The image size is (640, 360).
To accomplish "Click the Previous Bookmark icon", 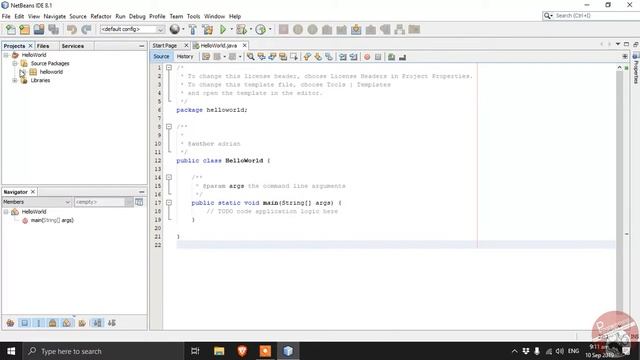I will click(x=307, y=57).
